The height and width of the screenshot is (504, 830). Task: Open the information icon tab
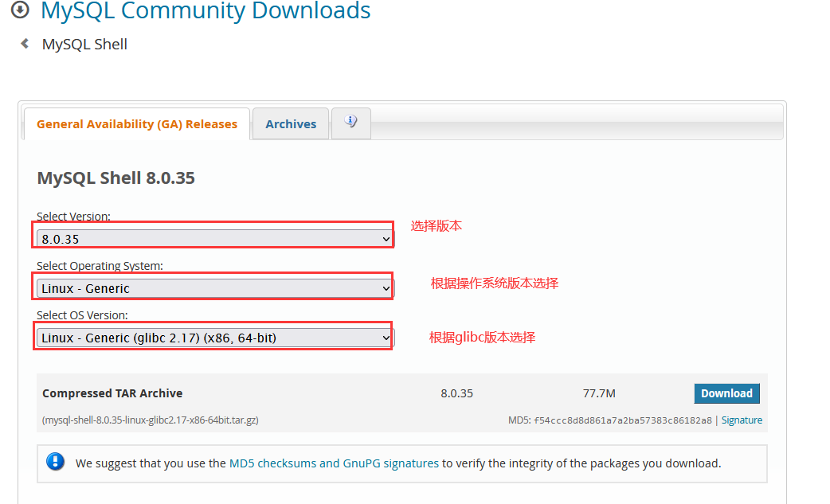coord(350,123)
